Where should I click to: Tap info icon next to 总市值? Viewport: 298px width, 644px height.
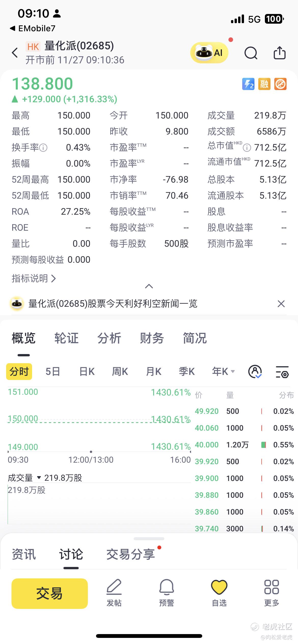(247, 147)
